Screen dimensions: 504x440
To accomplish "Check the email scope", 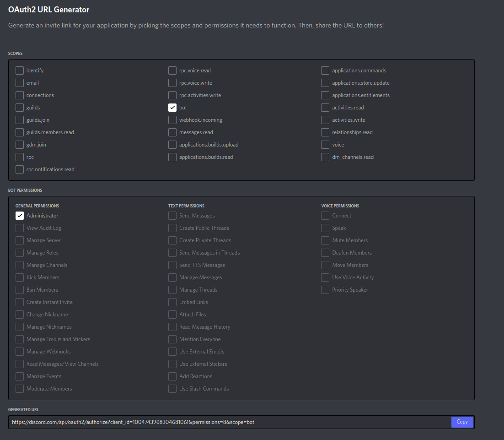I will [19, 83].
